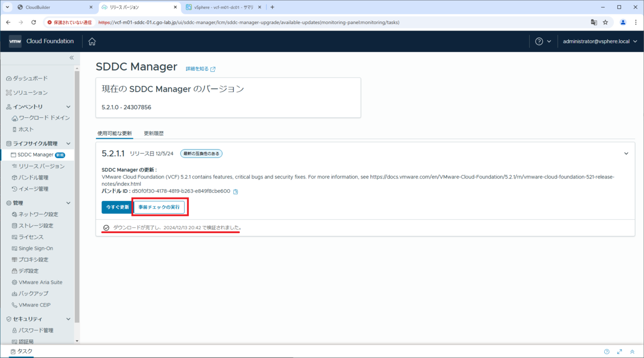Click the Cloud Foundation header title
This screenshot has width=644, height=358.
pyautogui.click(x=50, y=41)
